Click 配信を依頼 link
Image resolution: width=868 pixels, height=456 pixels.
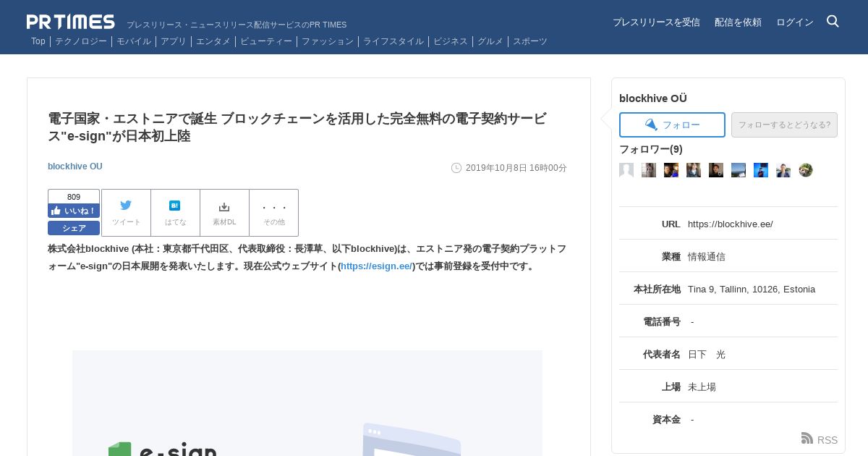click(738, 22)
